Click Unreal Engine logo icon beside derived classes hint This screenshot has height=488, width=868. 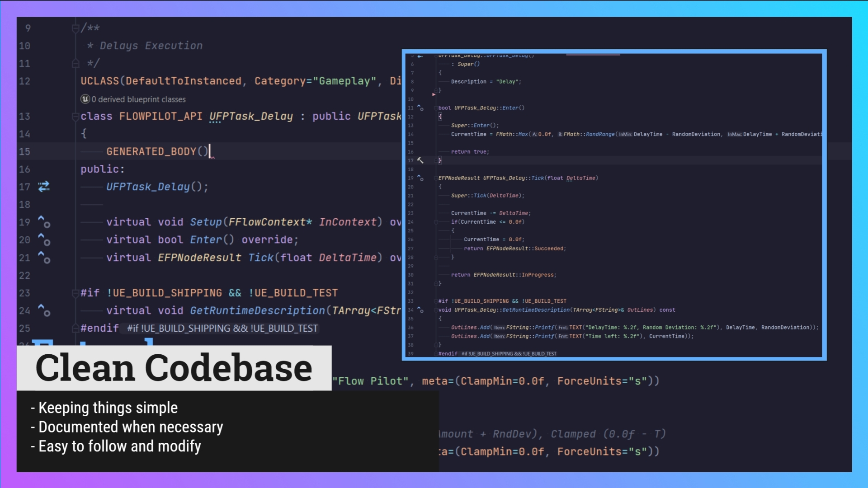coord(85,99)
